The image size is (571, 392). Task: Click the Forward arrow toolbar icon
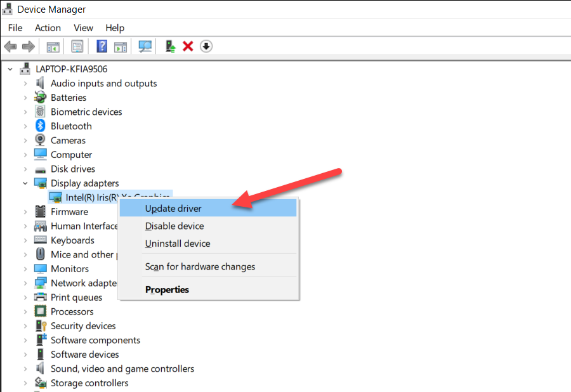[29, 46]
